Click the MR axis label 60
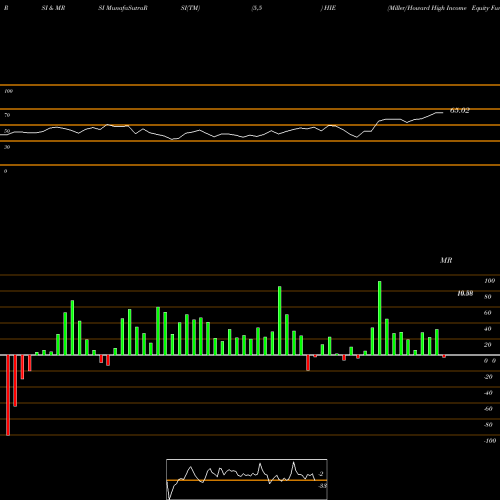The width and height of the screenshot is (500, 500). point(488,313)
